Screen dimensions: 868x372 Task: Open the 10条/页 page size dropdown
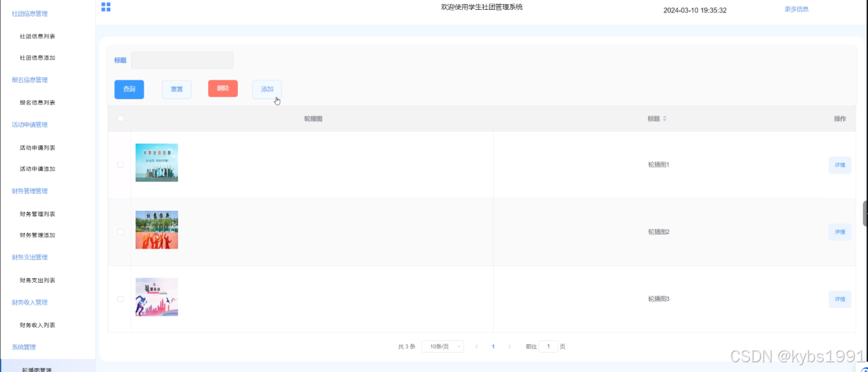pyautogui.click(x=443, y=346)
